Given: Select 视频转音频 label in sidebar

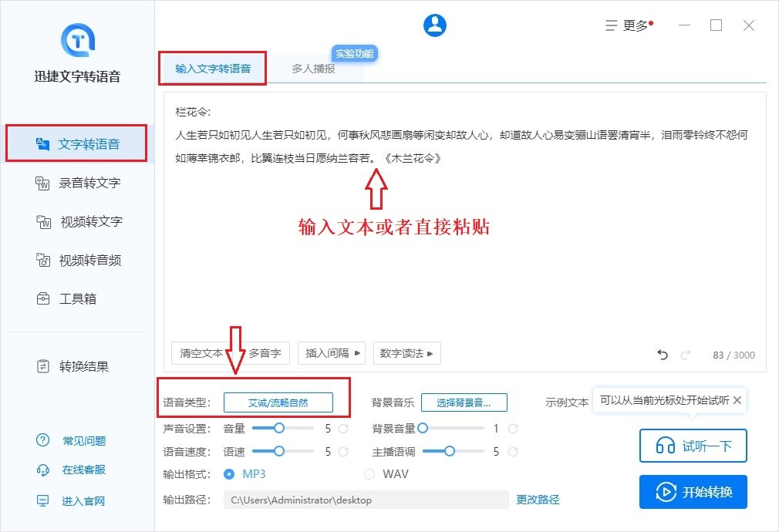Looking at the screenshot, I should click(x=90, y=260).
